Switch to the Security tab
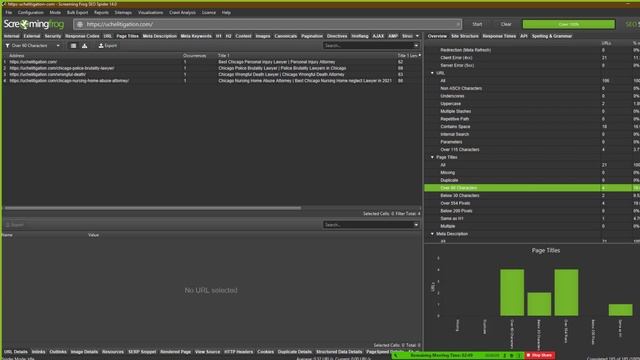The height and width of the screenshot is (360, 640). 53,36
